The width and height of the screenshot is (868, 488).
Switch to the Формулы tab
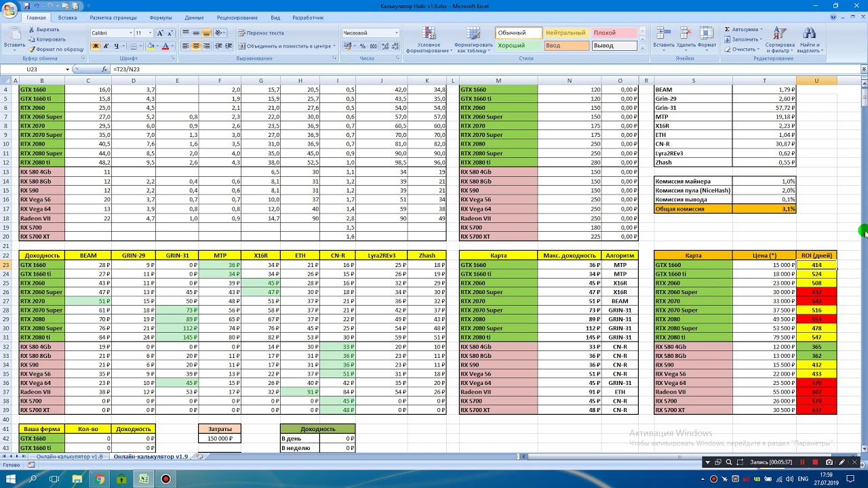click(x=161, y=18)
